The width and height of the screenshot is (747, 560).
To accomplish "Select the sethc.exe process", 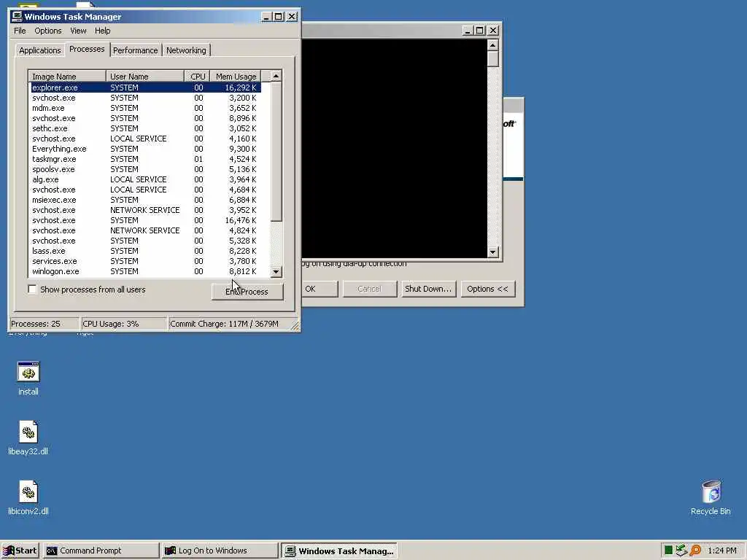I will click(145, 128).
